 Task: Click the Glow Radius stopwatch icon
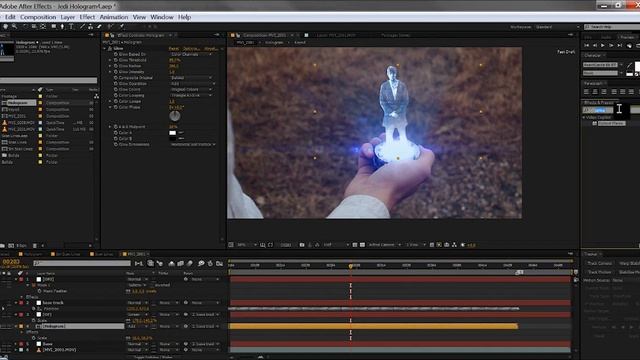coord(116,66)
